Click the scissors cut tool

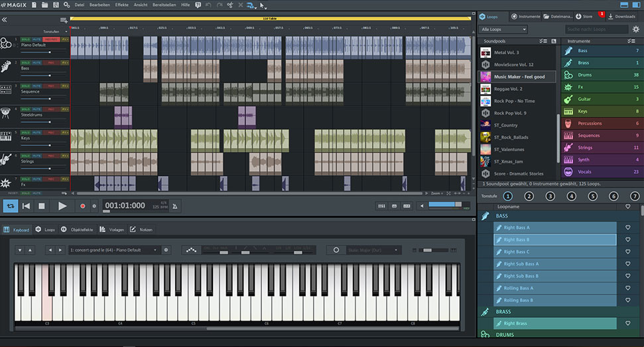click(x=229, y=5)
